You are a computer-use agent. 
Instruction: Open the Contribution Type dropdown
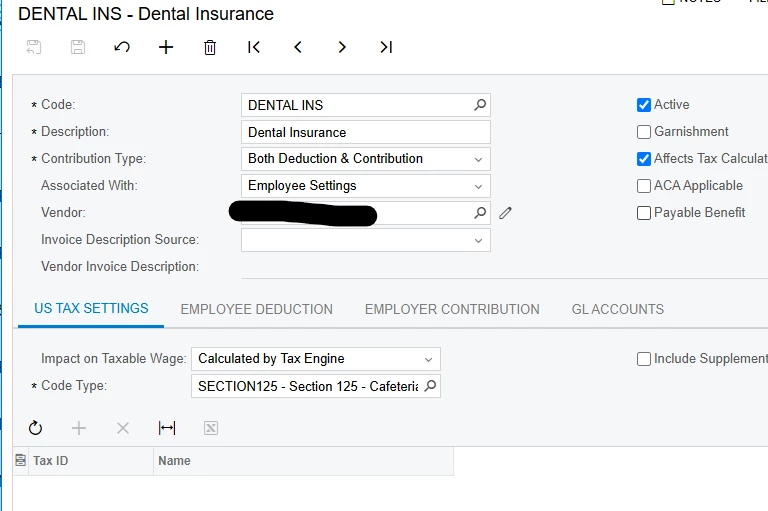479,159
